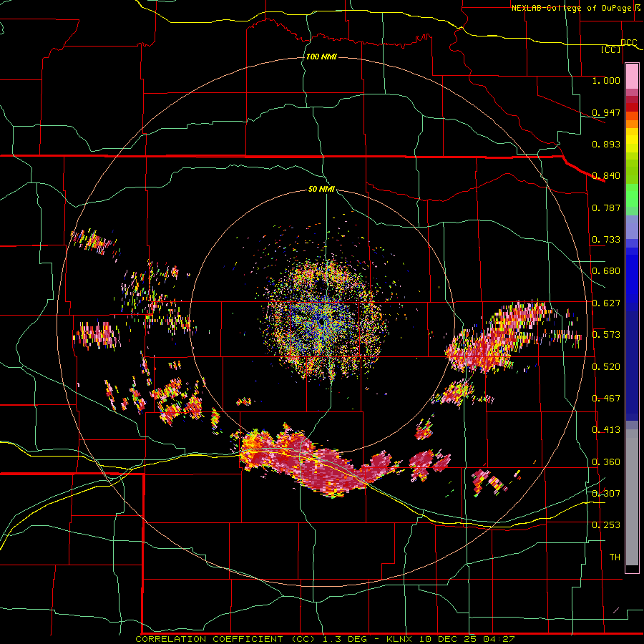This screenshot has height=644, width=644.
Task: Click the 0.680 scale value
Action: (606, 271)
